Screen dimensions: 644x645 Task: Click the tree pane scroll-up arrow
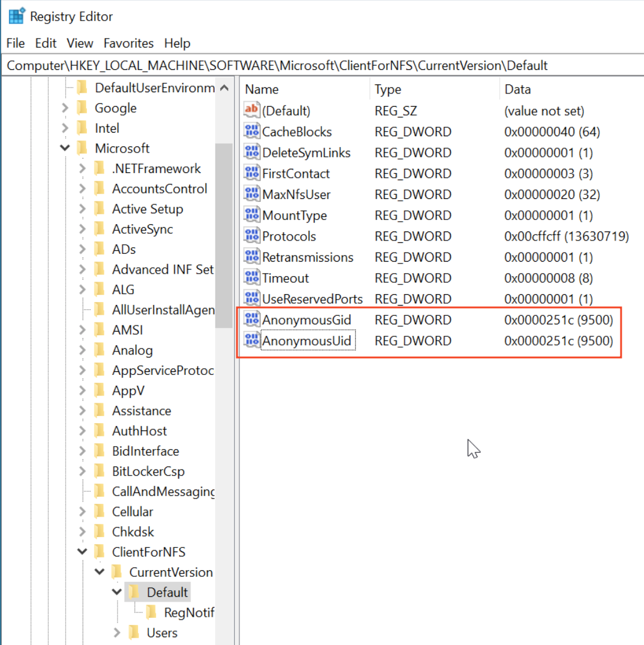click(224, 89)
